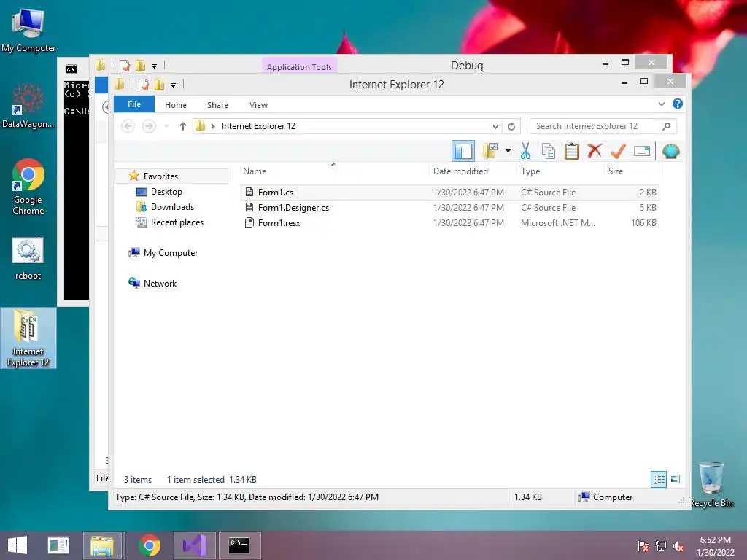
Task: Click the Windows Start button
Action: [x=18, y=545]
